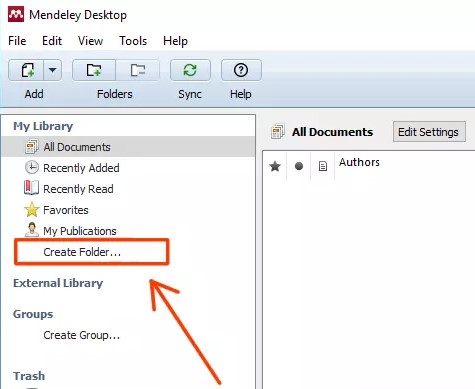
Task: Open the Edit menu
Action: (52, 41)
